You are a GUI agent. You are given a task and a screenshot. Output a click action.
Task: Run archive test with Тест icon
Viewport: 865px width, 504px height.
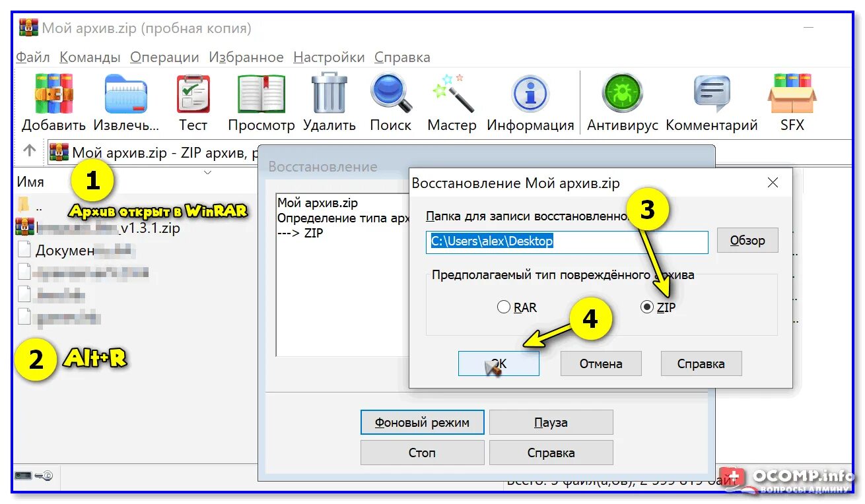pos(193,94)
